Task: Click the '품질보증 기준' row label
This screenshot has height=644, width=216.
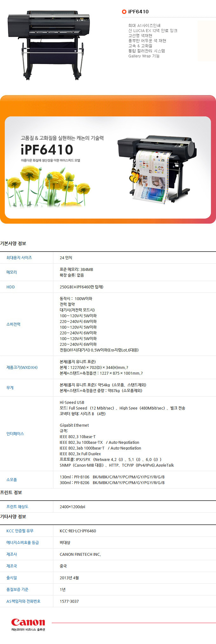Action: pos(17,589)
